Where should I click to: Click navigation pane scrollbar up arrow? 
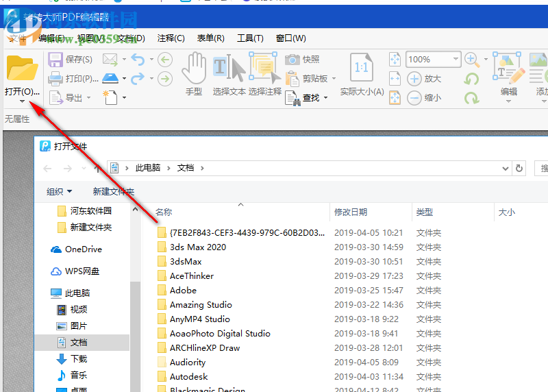pos(135,210)
